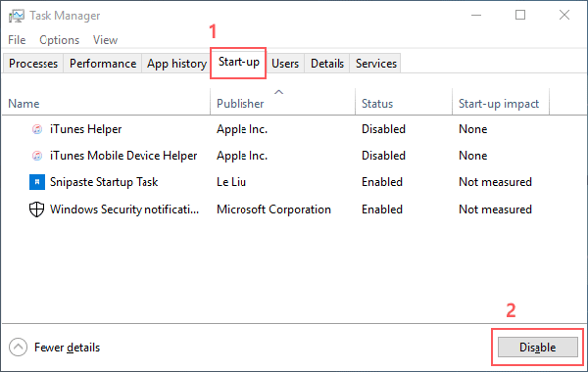
Task: Open the Options menu
Action: (59, 40)
